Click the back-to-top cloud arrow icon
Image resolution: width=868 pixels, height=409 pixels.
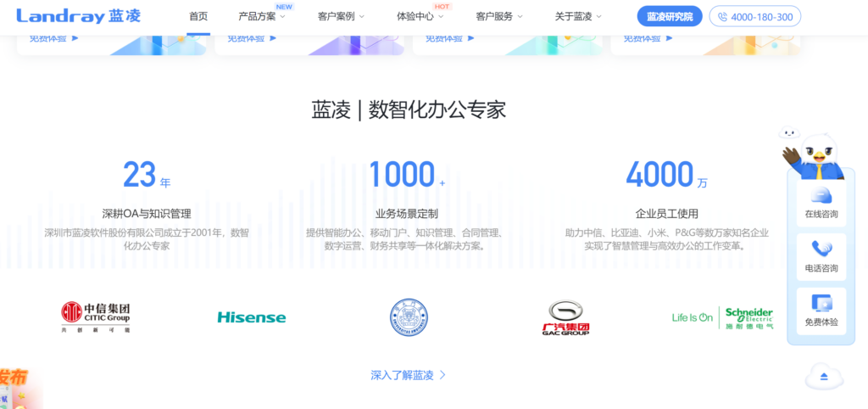point(822,376)
